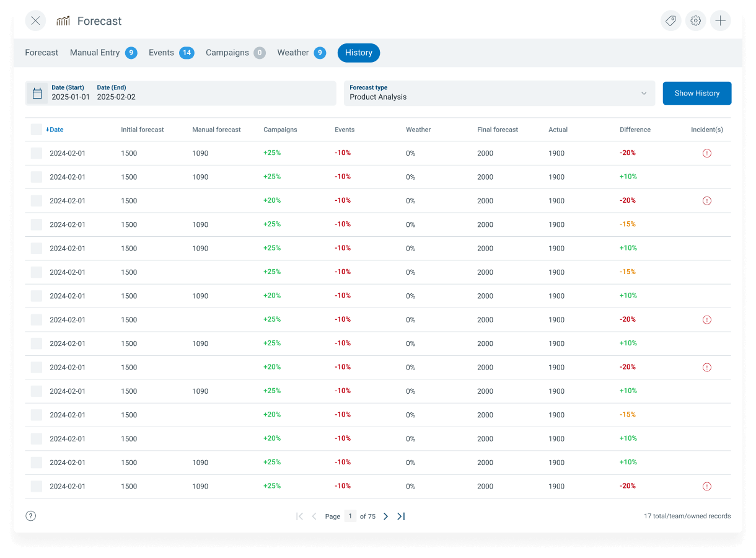This screenshot has height=558, width=756.
Task: Click the Show History button
Action: tap(697, 93)
